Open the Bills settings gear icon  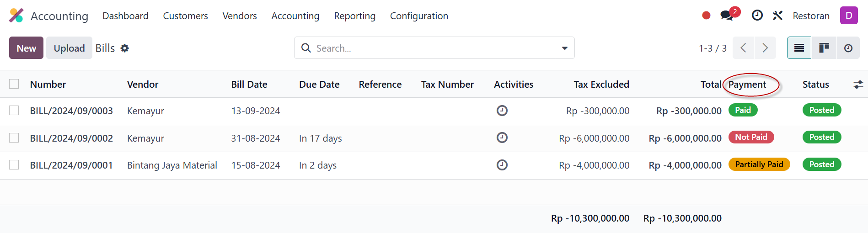(x=125, y=48)
